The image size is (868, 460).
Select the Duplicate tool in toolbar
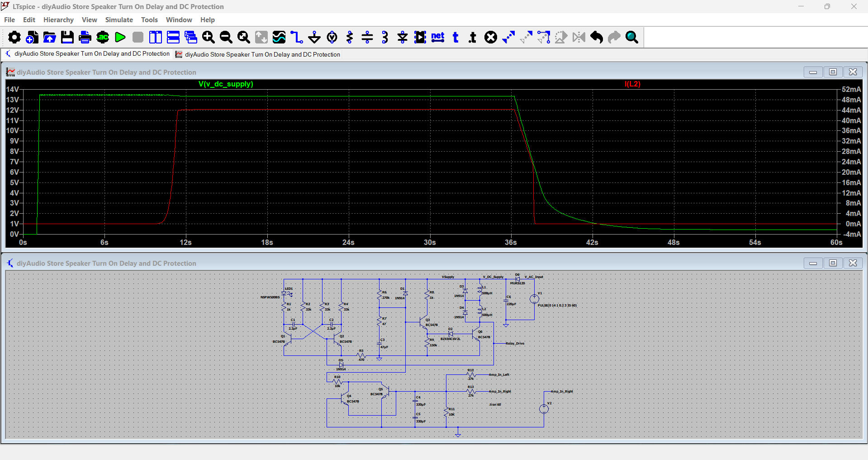508,37
